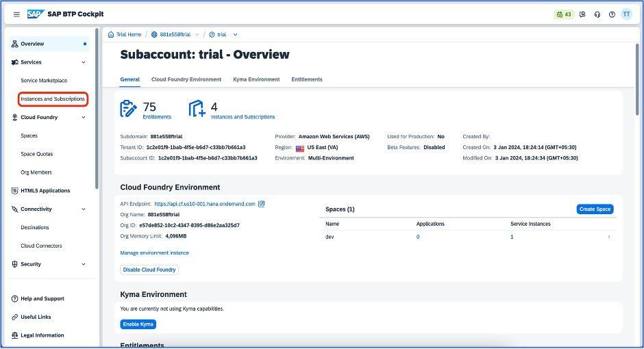
Task: Select the Region value US East (VA)
Action: [x=323, y=147]
